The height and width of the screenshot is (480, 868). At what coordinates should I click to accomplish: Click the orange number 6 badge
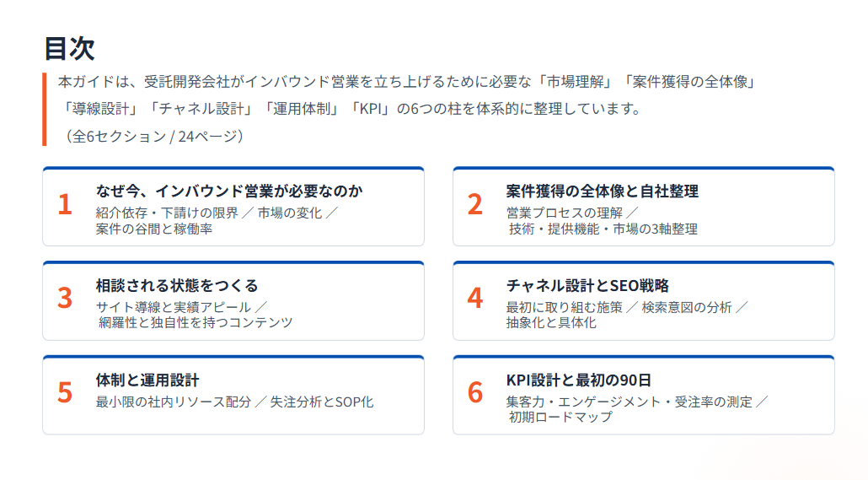(x=475, y=393)
